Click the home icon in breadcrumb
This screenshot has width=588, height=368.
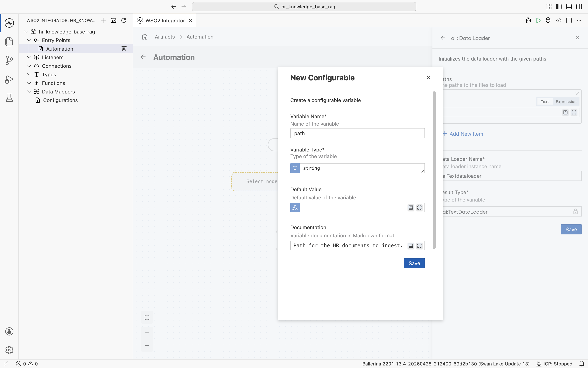(x=145, y=37)
